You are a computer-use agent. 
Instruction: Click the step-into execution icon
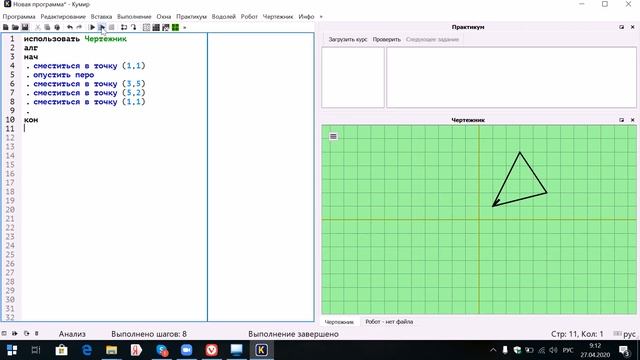pos(133,27)
